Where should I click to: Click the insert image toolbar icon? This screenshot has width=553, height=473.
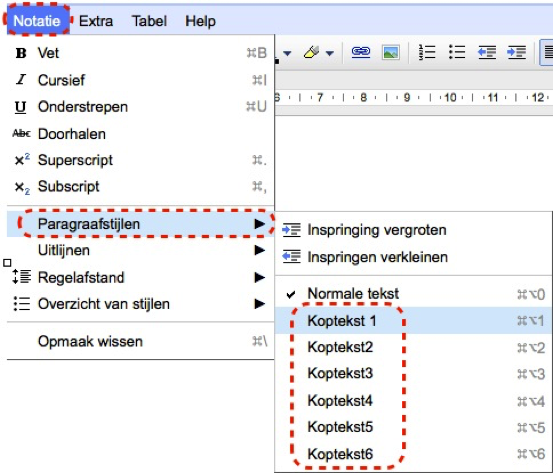click(x=390, y=53)
